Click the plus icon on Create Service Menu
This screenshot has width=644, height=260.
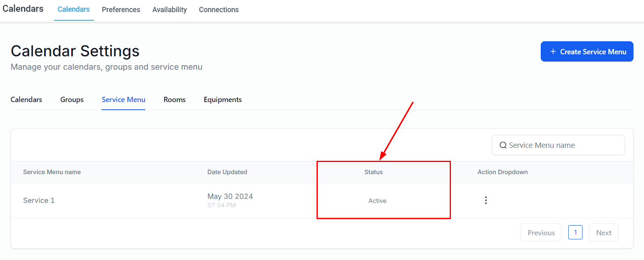click(553, 52)
